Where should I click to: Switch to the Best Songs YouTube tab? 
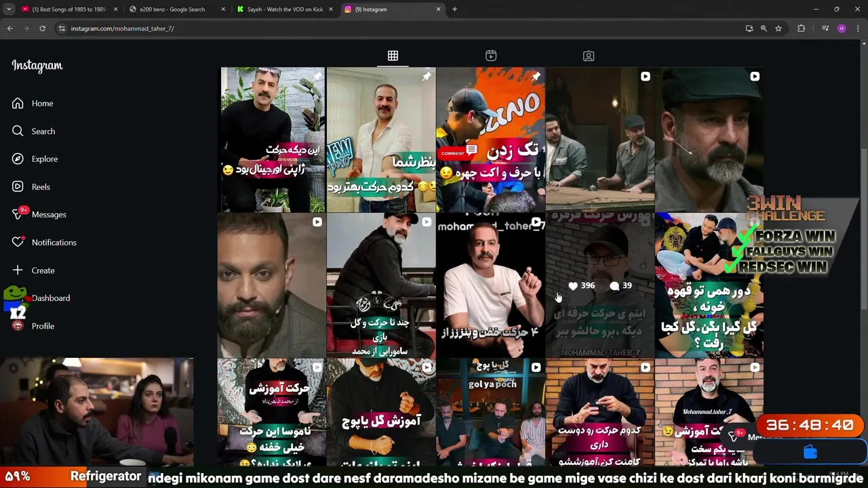click(68, 9)
